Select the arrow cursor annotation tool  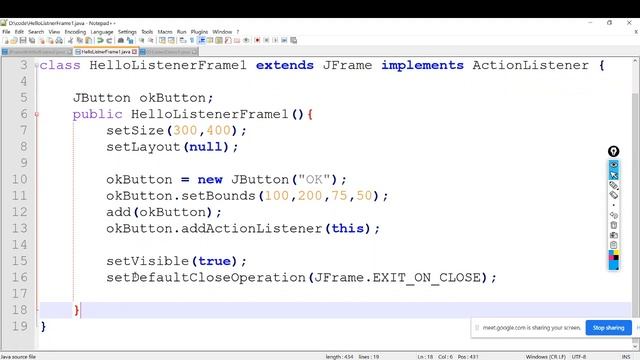(613, 175)
